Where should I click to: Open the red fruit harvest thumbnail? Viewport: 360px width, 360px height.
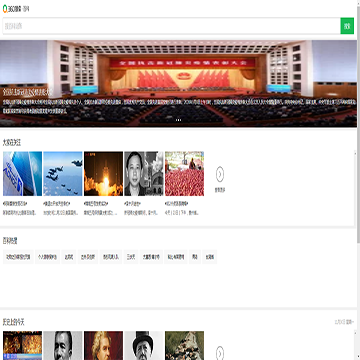click(184, 174)
